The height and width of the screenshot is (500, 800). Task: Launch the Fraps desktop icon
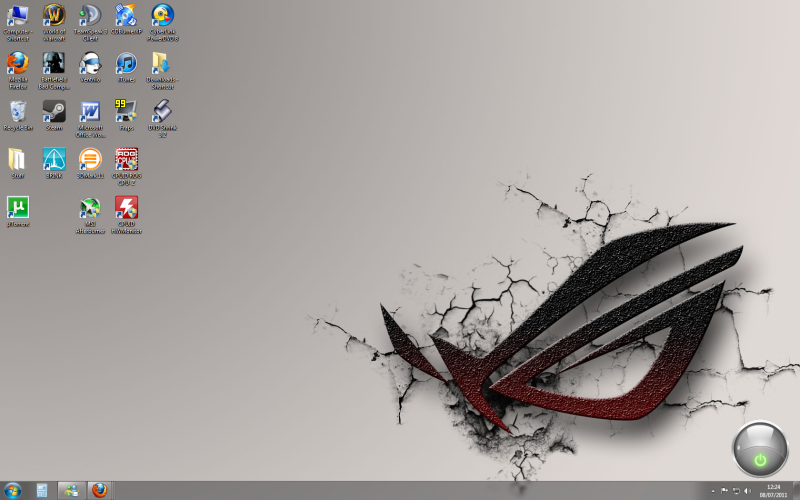(126, 115)
